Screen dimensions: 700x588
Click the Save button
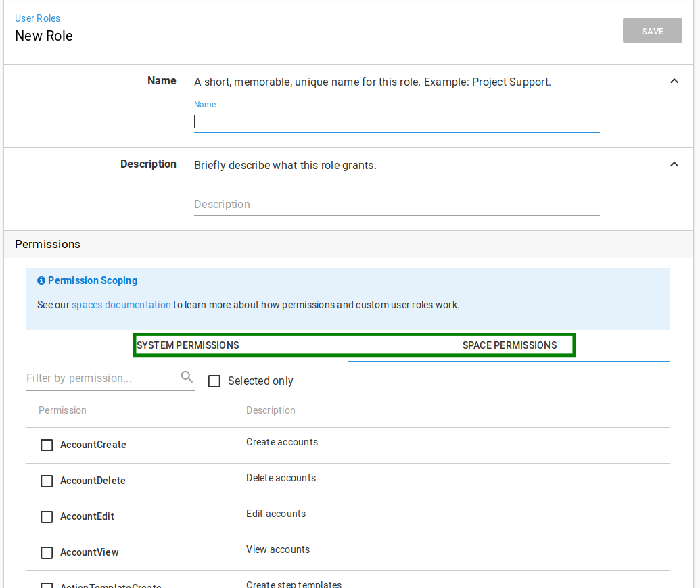point(652,31)
